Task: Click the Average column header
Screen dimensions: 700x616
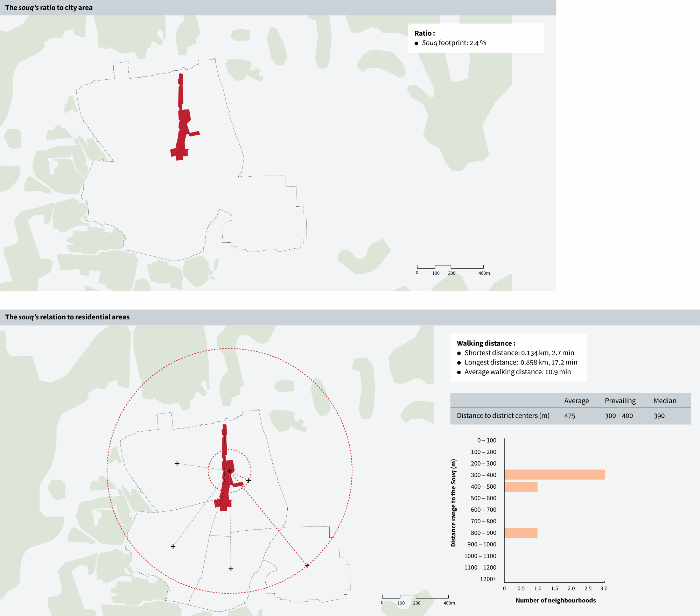Action: (x=576, y=401)
